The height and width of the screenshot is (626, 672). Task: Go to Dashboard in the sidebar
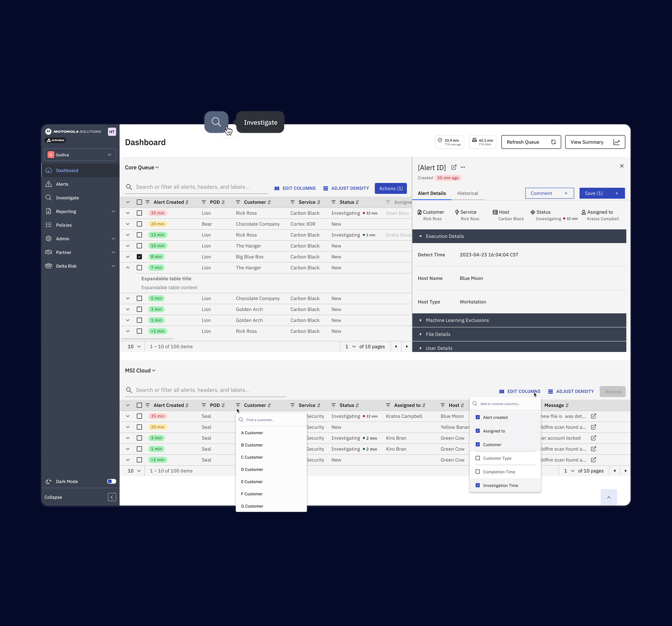pyautogui.click(x=80, y=170)
